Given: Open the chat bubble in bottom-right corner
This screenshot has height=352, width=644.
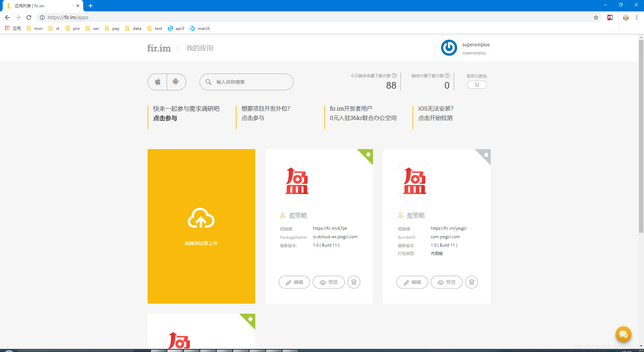Looking at the screenshot, I should point(623,334).
